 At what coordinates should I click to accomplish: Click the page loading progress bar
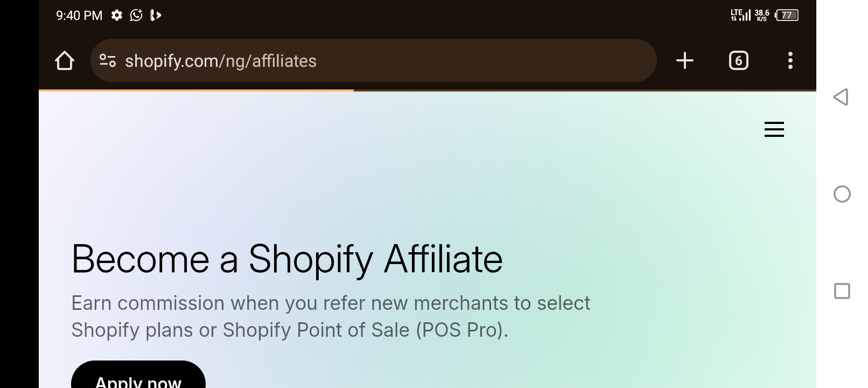pos(196,91)
